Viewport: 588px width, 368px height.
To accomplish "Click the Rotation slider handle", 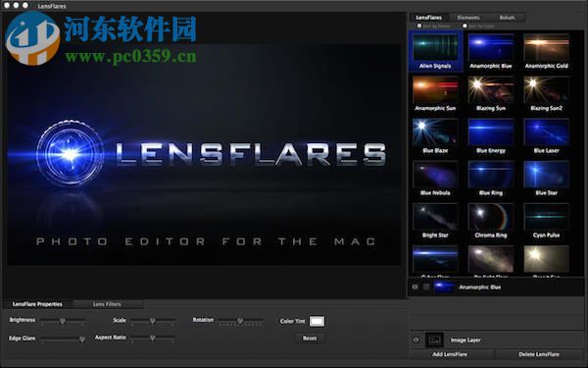I will pos(240,321).
